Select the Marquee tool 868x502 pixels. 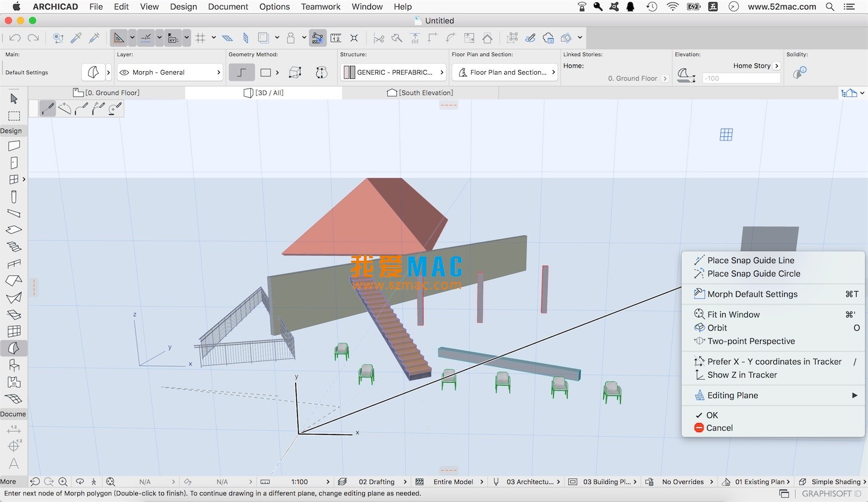(x=14, y=116)
